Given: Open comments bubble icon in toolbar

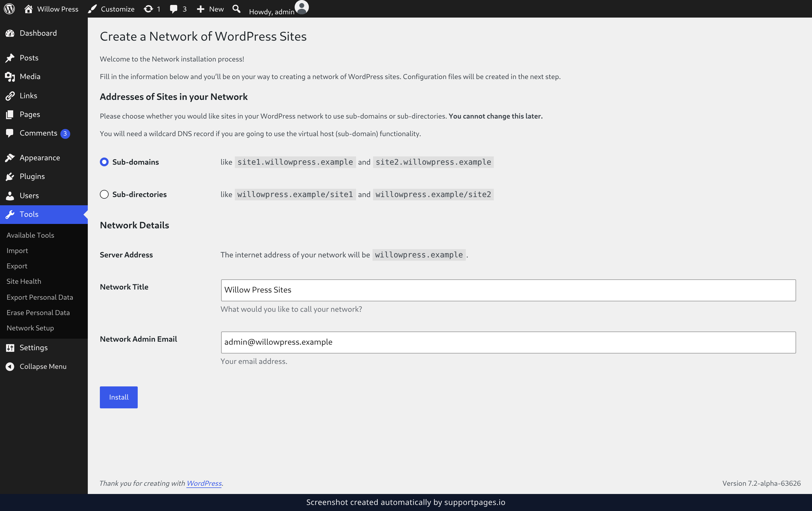Looking at the screenshot, I should [x=174, y=9].
